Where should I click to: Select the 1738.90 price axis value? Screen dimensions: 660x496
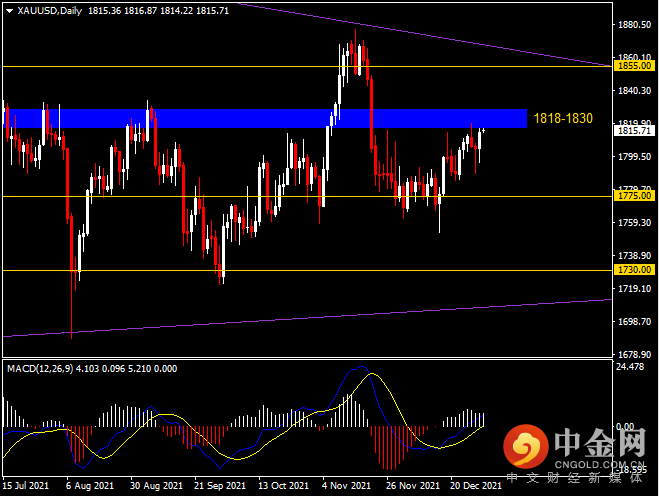634,256
